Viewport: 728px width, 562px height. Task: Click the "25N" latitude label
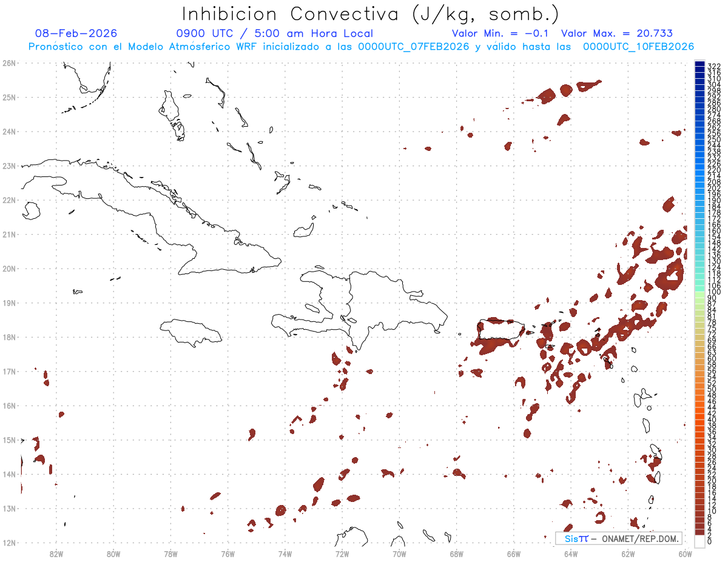pyautogui.click(x=9, y=97)
